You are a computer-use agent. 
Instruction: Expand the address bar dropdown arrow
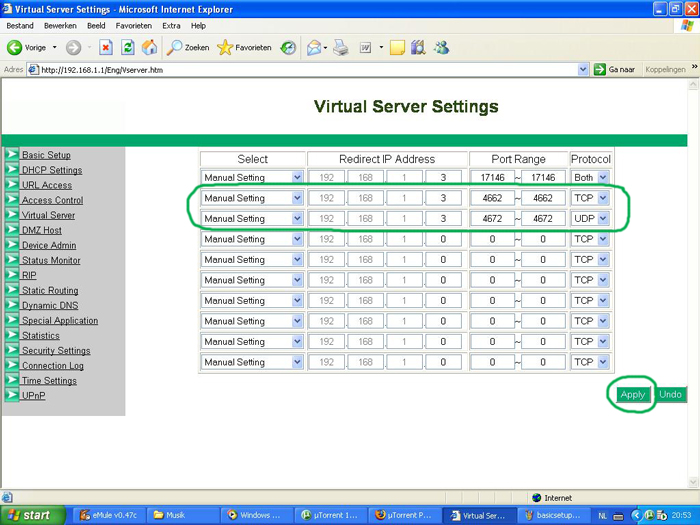tap(583, 69)
